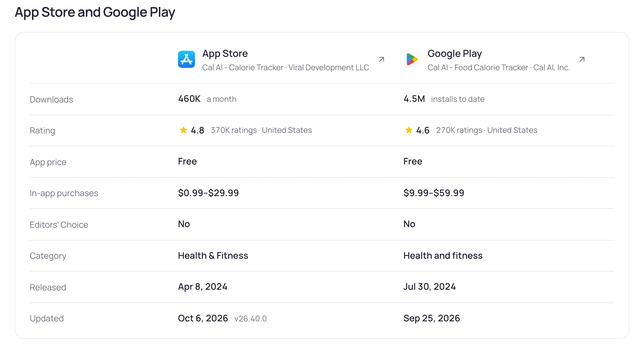The width and height of the screenshot is (644, 346).
Task: Click the 4.6 rating number
Action: pyautogui.click(x=423, y=130)
